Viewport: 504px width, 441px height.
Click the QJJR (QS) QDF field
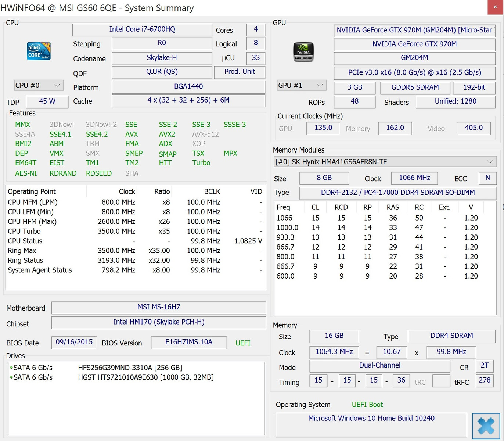162,72
